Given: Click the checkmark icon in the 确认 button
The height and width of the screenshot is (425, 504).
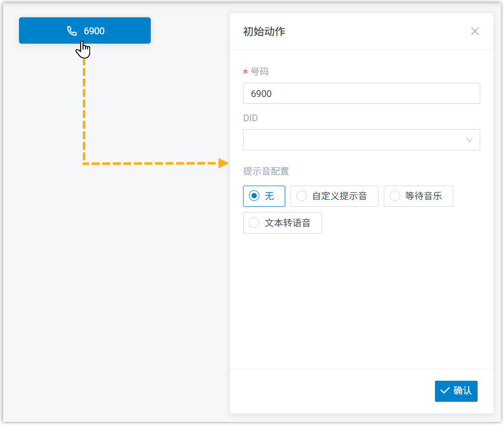Looking at the screenshot, I should tap(444, 391).
